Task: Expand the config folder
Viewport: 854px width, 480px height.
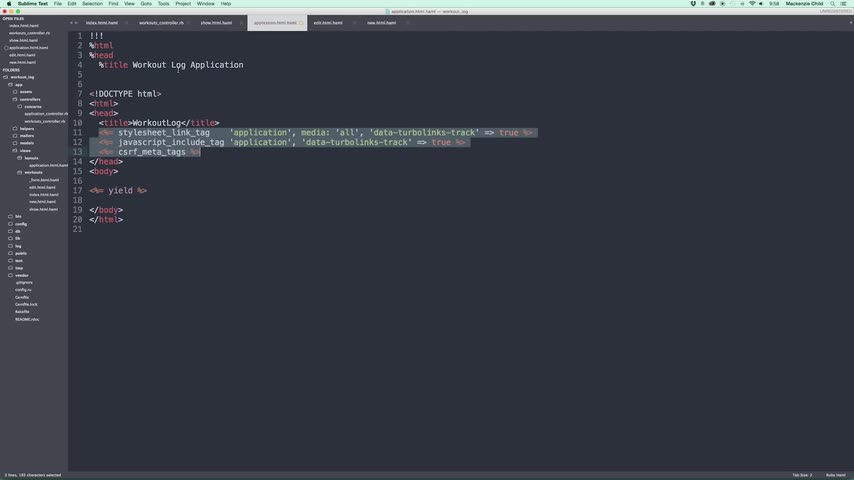Action: [x=21, y=224]
